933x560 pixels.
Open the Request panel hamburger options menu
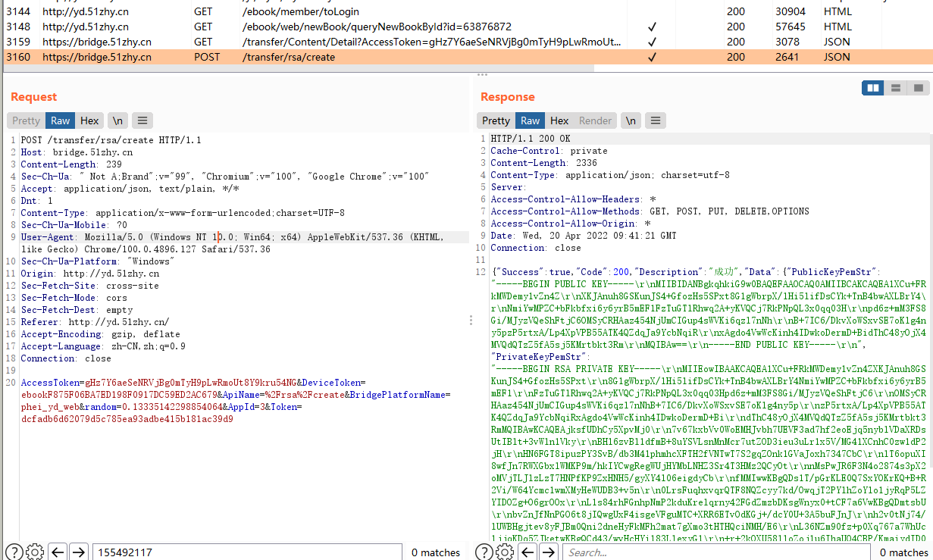(142, 120)
